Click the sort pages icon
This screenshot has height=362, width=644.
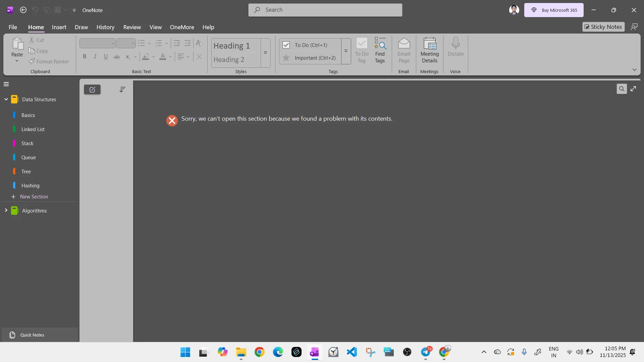coord(122,89)
